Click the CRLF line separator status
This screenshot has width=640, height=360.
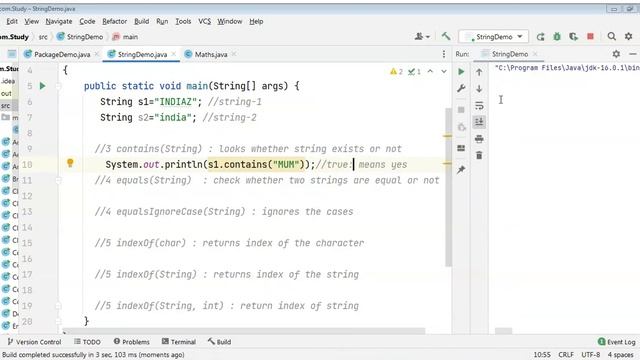566,355
